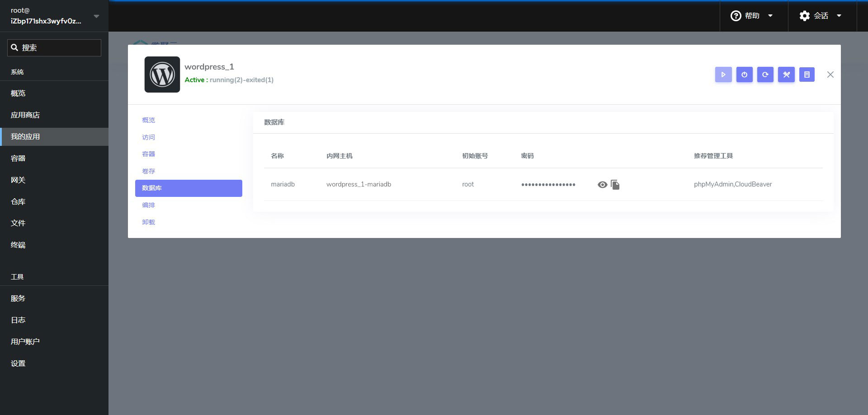
Task: Click the 数据库 panel heading
Action: coord(274,122)
